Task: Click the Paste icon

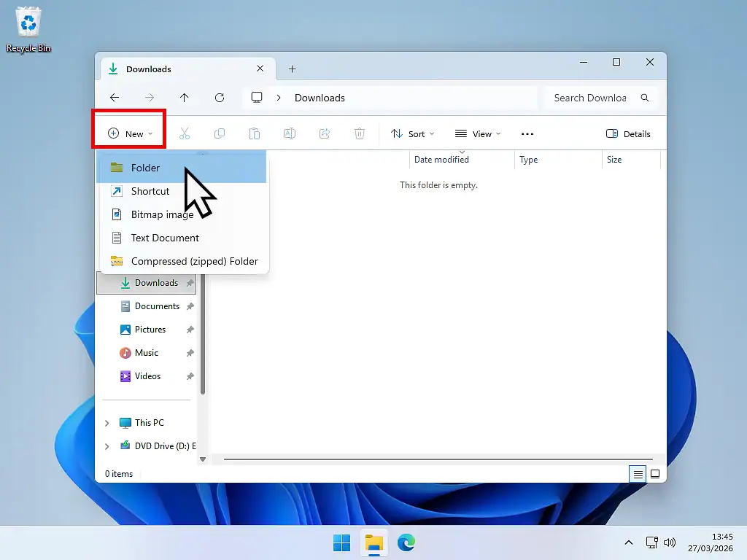Action: 254,133
